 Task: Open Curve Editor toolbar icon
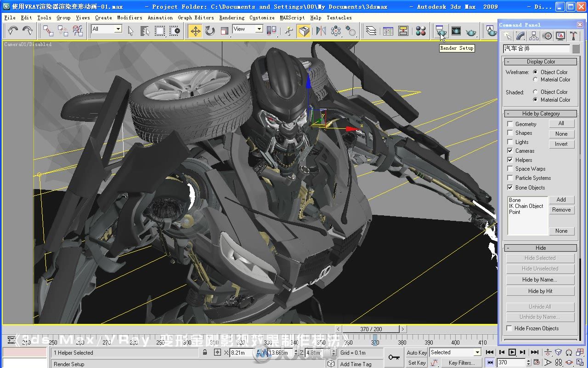coord(388,31)
